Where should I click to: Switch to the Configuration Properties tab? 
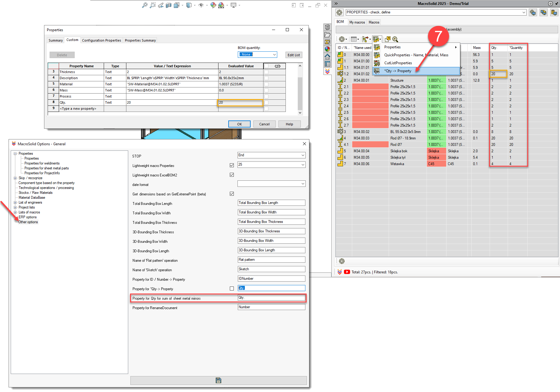[x=102, y=40]
